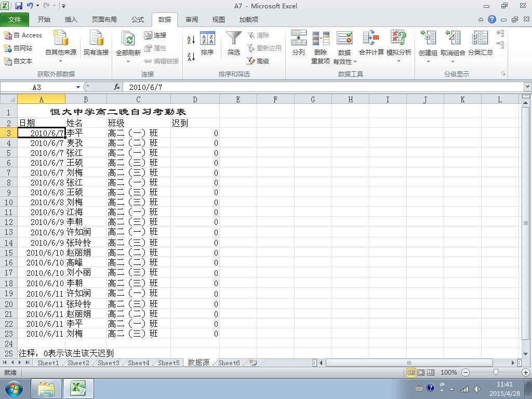The height and width of the screenshot is (399, 532).
Task: Click the Data Validation icon (数据有效性)
Action: coord(344,38)
